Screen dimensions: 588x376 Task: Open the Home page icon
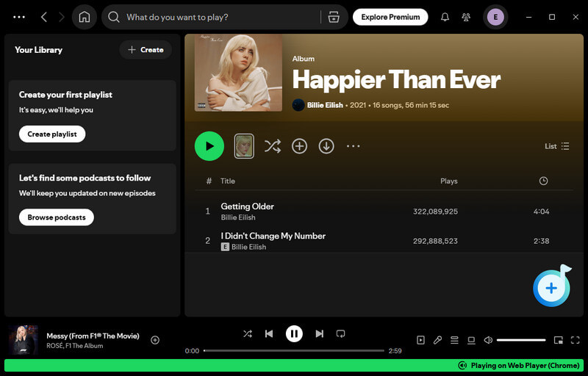tap(84, 17)
